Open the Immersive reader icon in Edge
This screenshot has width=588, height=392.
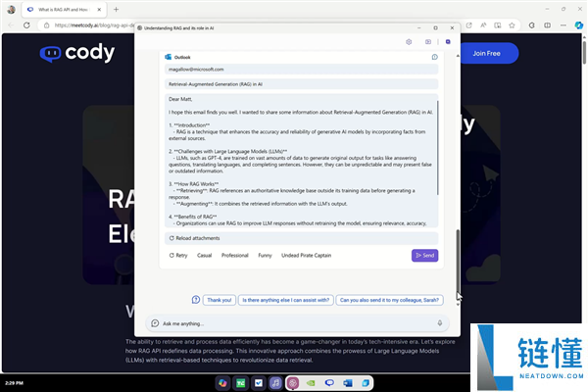pyautogui.click(x=498, y=25)
